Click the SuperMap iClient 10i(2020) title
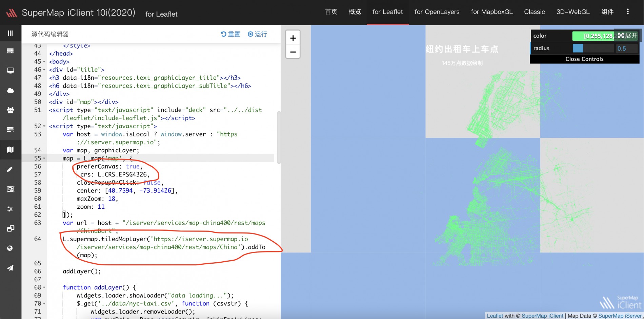644x319 pixels. click(x=79, y=13)
